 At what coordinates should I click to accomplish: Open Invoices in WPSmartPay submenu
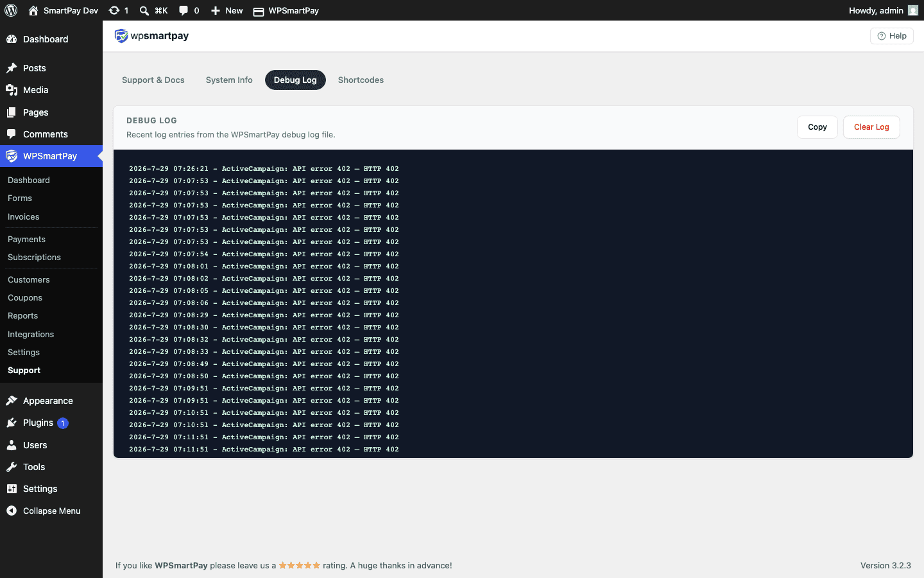(24, 217)
